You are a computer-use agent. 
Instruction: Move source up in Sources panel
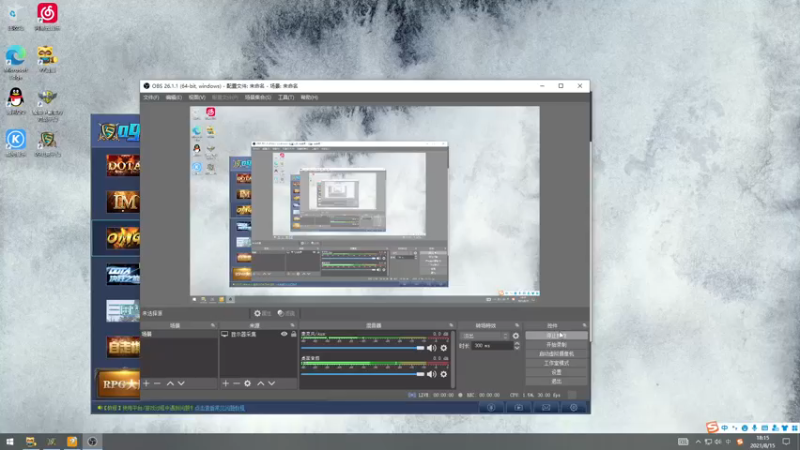[261, 383]
